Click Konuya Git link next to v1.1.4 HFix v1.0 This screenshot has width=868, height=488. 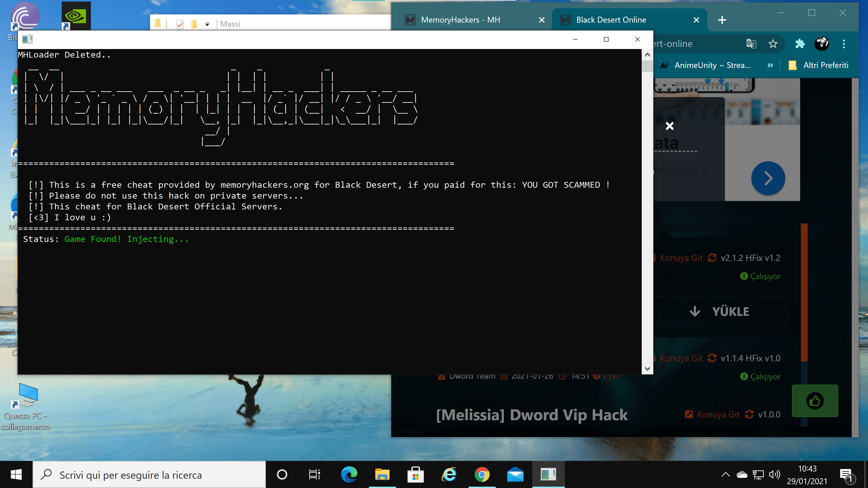tap(681, 358)
